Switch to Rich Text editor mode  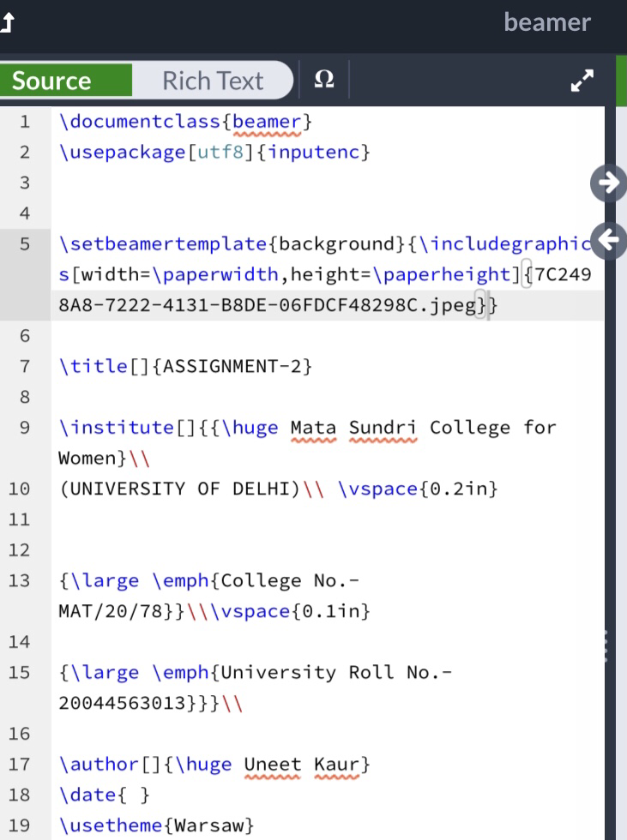(x=213, y=81)
